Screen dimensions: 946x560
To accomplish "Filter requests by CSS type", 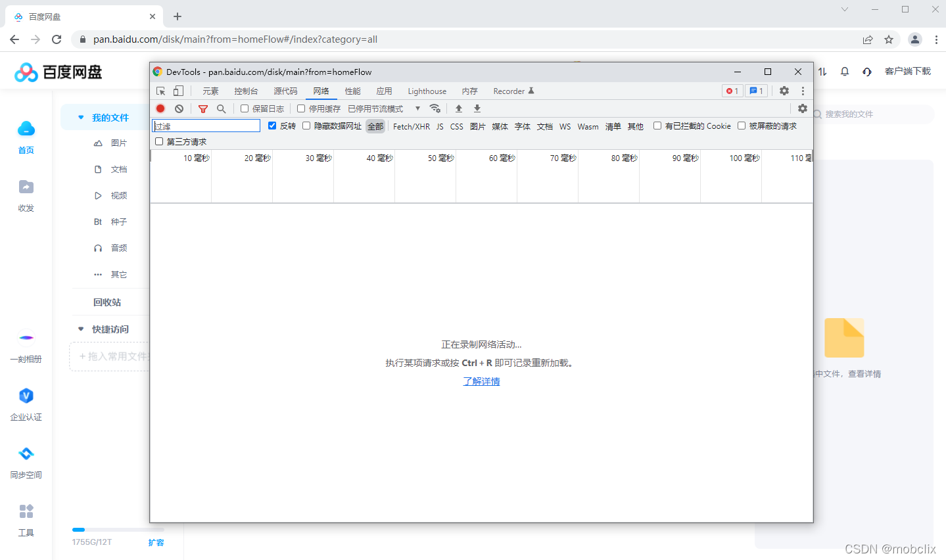I will tap(457, 126).
